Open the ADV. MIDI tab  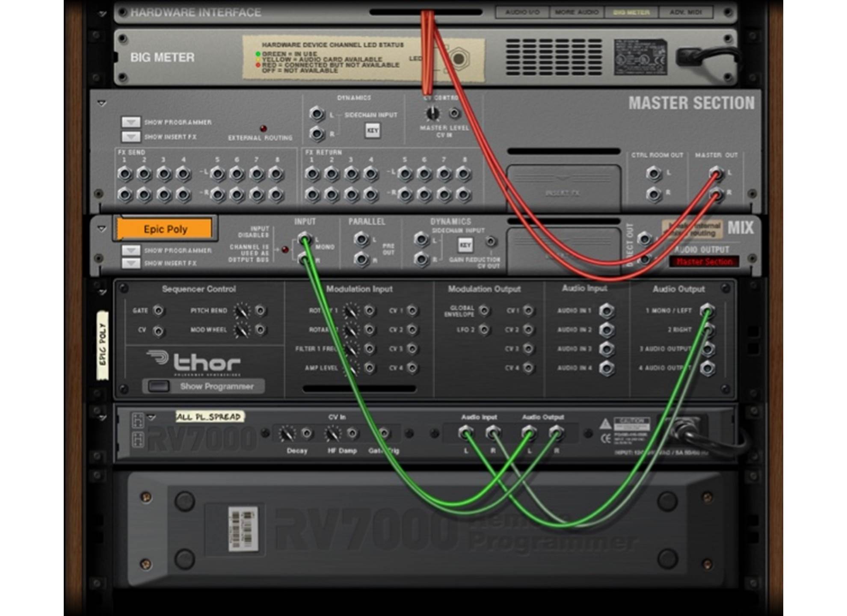tap(686, 12)
